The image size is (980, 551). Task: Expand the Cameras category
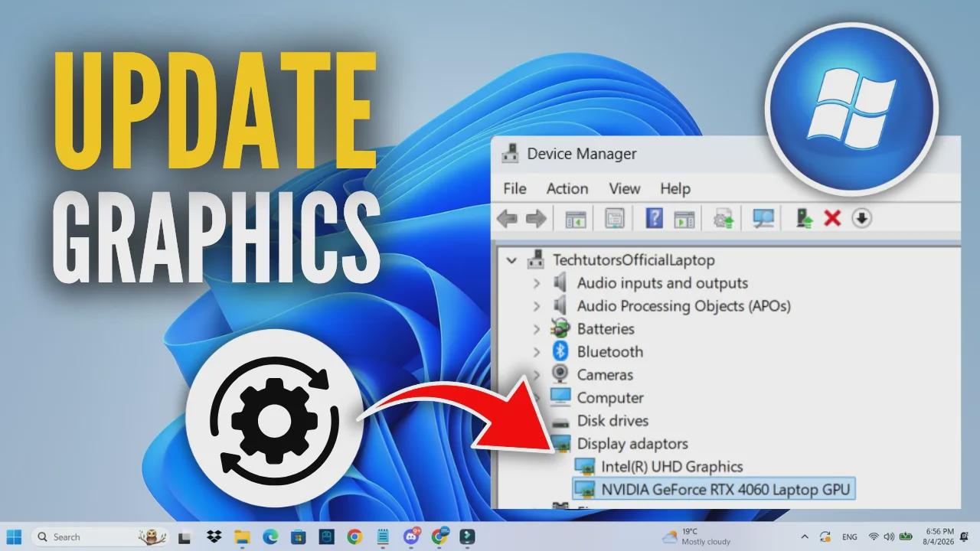(536, 375)
